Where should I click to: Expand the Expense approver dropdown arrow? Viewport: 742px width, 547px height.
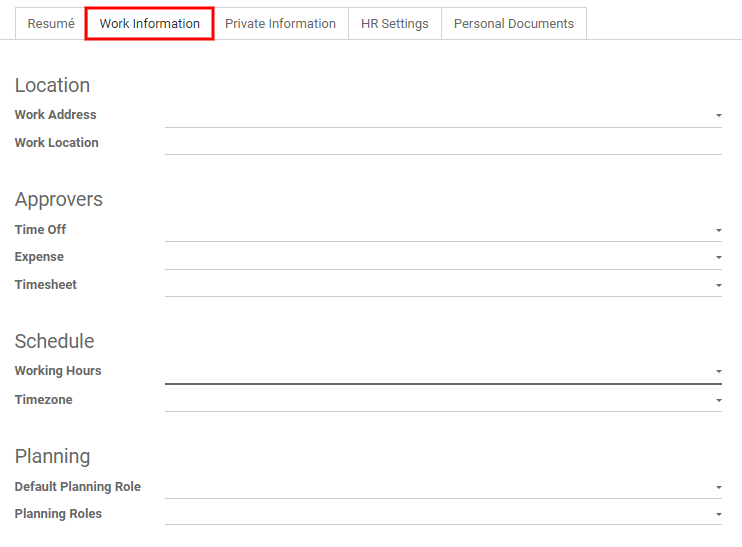coord(718,258)
